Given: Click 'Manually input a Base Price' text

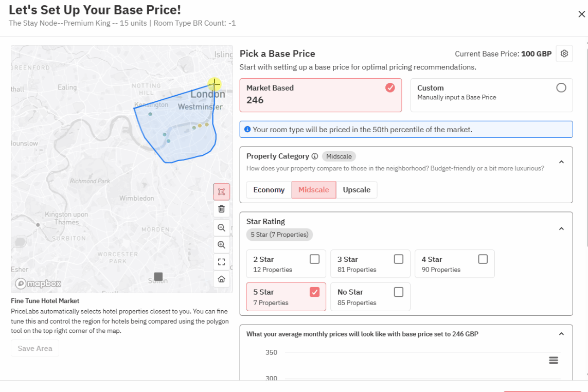Looking at the screenshot, I should [x=457, y=97].
